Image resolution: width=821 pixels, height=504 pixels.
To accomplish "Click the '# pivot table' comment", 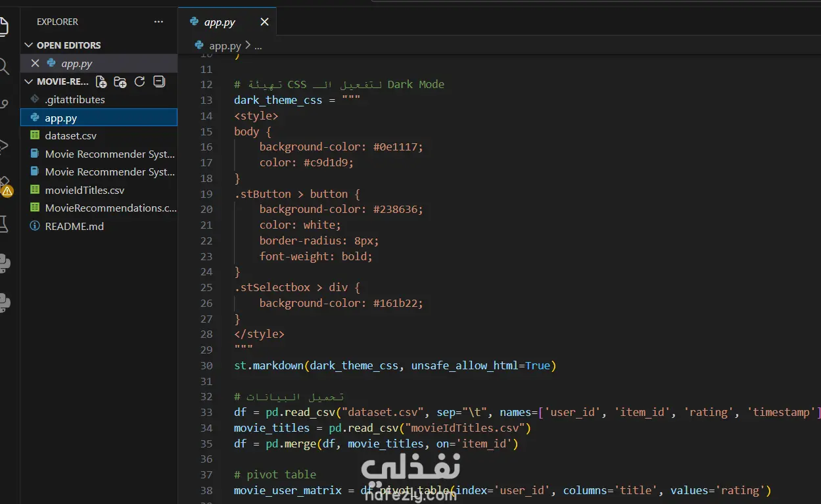I will coord(275,474).
